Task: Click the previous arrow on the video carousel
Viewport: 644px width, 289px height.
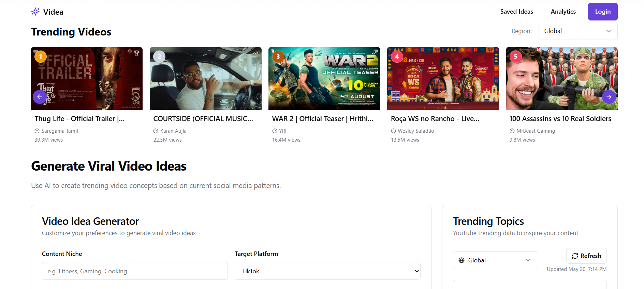Action: pyautogui.click(x=40, y=97)
